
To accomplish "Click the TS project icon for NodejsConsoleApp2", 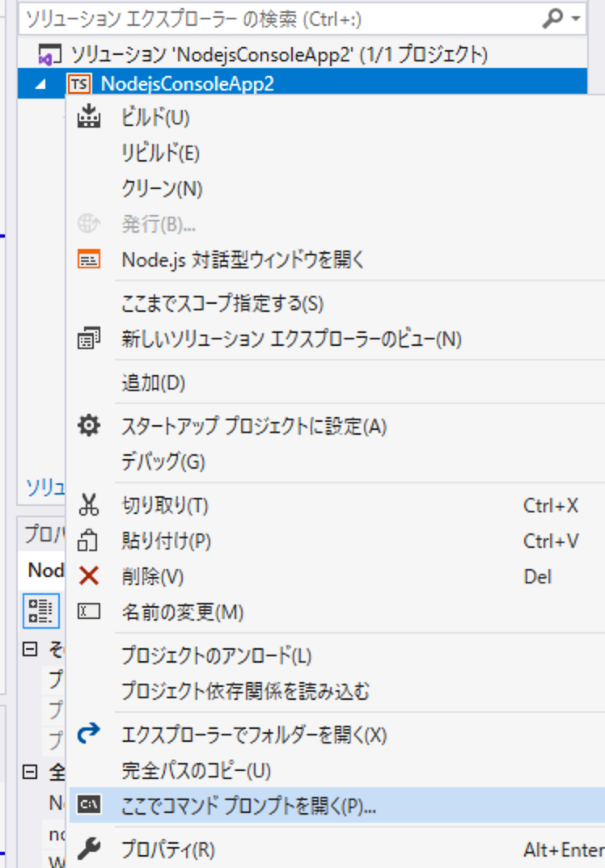I will coord(79,84).
